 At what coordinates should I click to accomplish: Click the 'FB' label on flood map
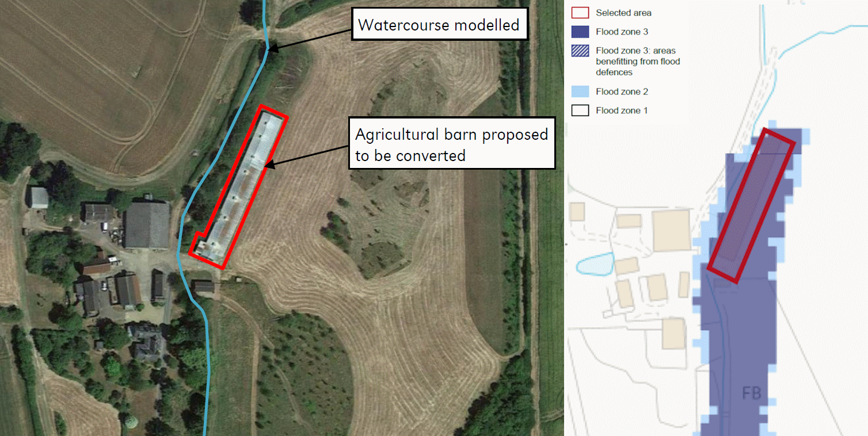pos(751,393)
